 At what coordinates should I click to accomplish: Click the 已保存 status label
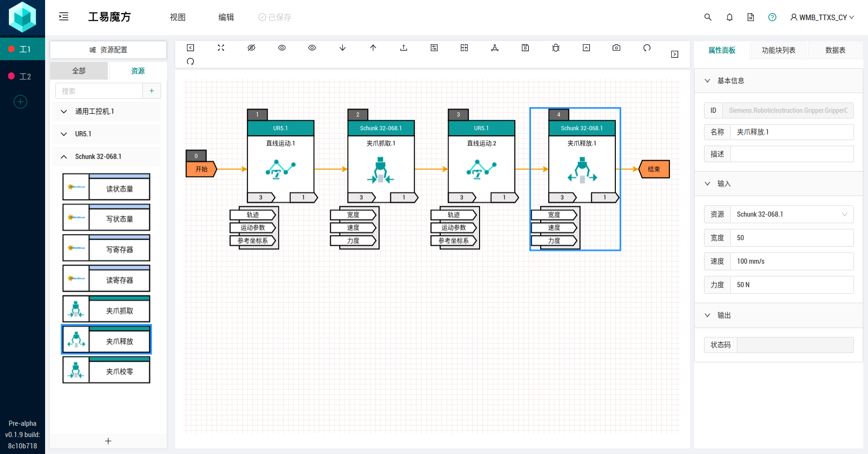[x=275, y=17]
